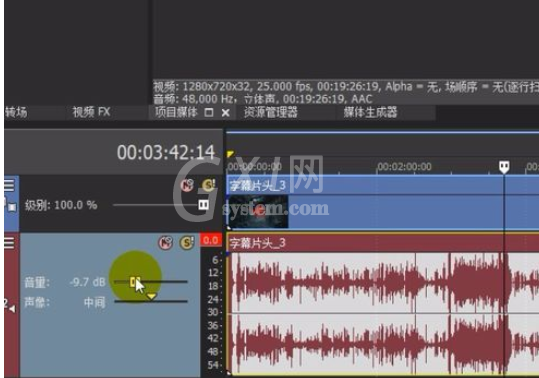Image resolution: width=539 pixels, height=378 pixels.
Task: Click the audio peak meter 0.0 readout
Action: pyautogui.click(x=210, y=240)
